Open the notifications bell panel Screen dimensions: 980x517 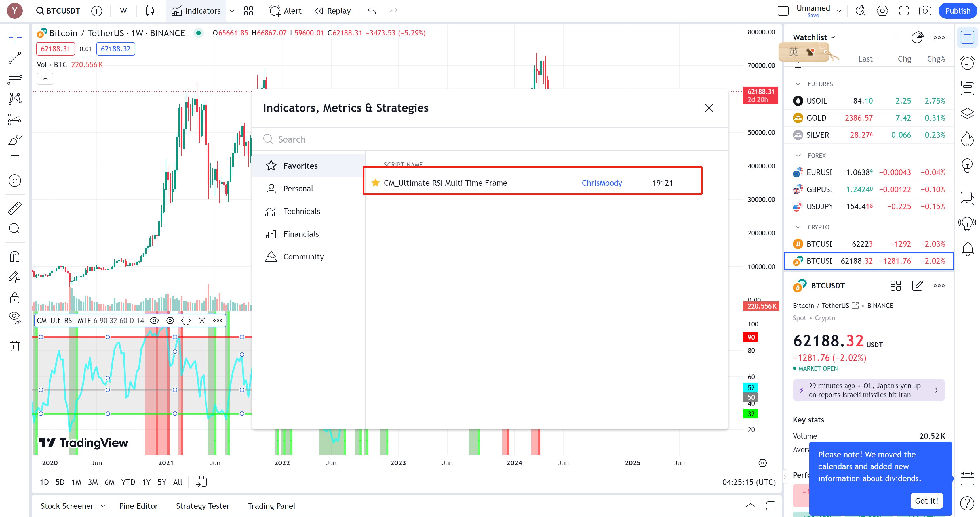968,249
